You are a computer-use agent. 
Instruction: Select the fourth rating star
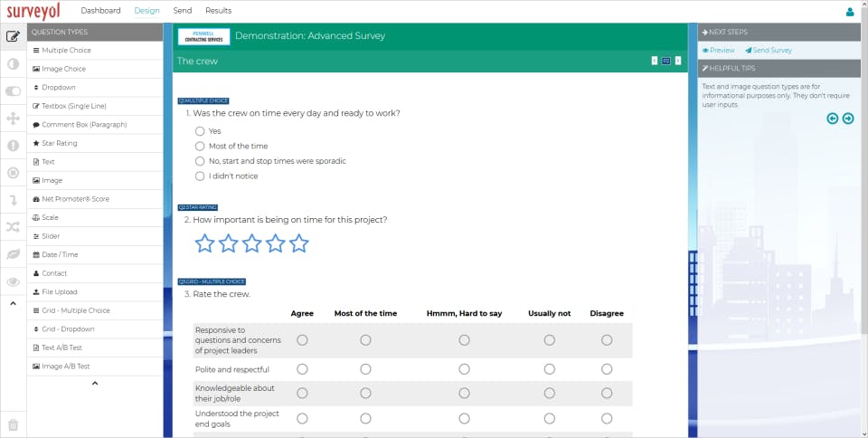point(275,243)
